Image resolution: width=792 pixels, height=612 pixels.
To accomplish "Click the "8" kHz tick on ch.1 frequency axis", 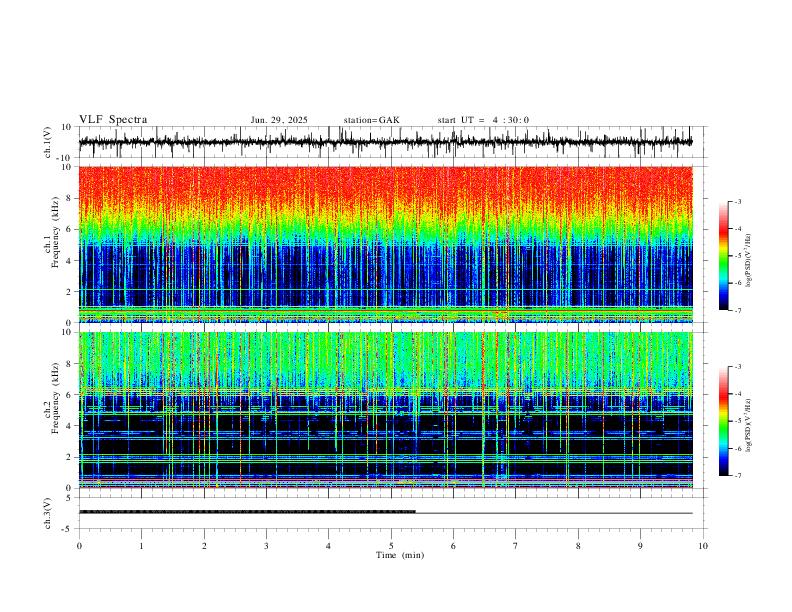I will pos(70,198).
